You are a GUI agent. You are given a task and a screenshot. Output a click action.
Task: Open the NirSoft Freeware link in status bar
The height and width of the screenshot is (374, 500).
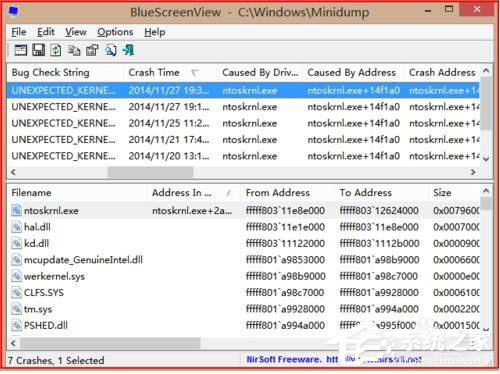333,359
